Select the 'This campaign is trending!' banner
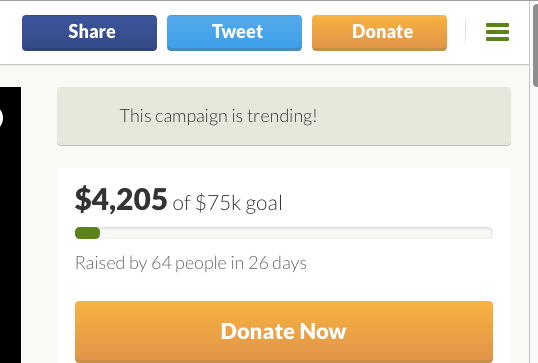 click(x=284, y=116)
